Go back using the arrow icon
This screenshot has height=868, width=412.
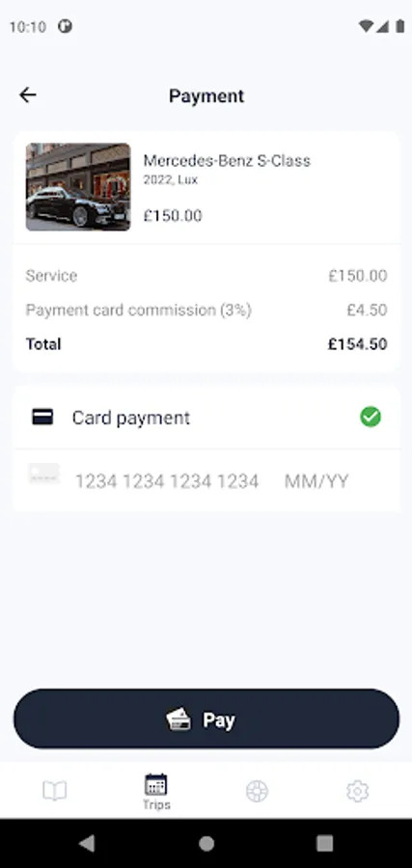[x=27, y=95]
